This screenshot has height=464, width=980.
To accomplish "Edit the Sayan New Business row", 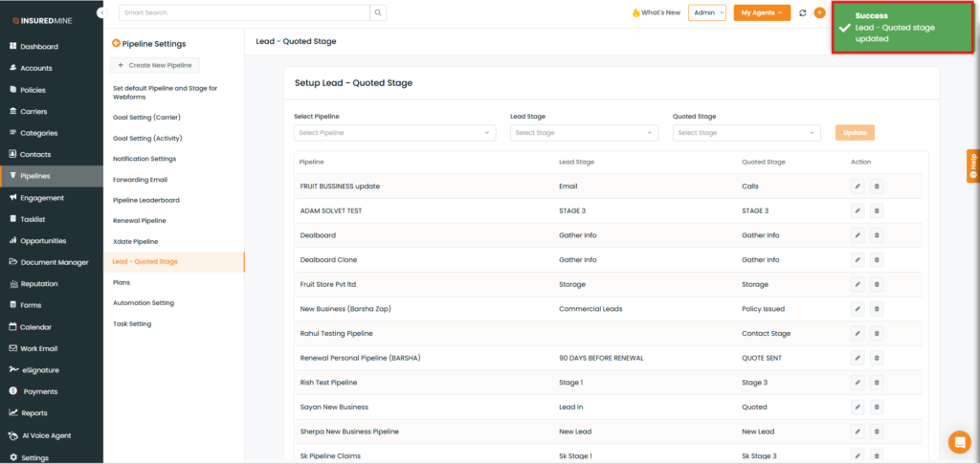I will click(x=857, y=407).
